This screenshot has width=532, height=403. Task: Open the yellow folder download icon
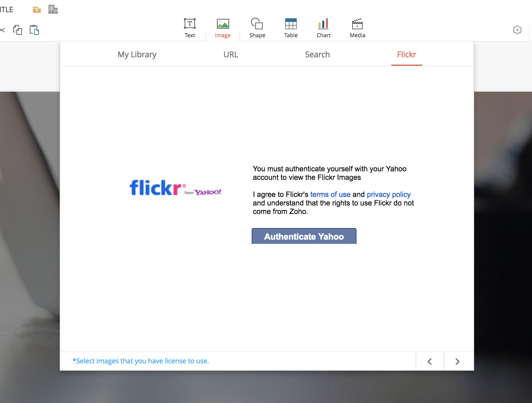37,10
